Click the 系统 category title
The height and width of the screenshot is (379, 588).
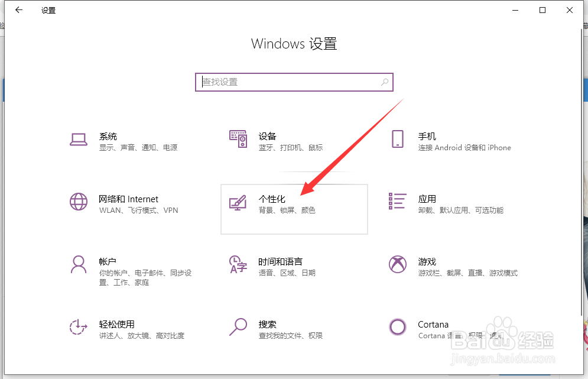click(108, 136)
